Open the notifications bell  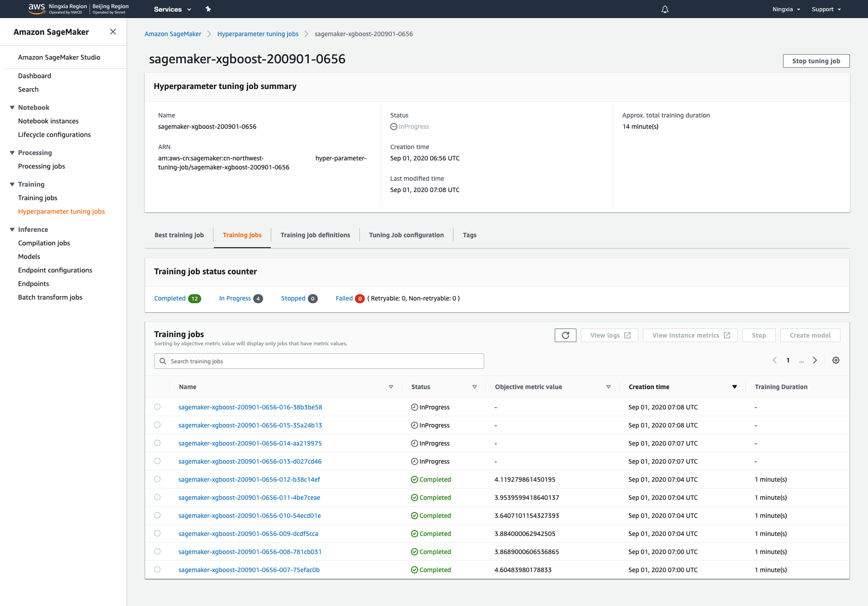(x=665, y=9)
